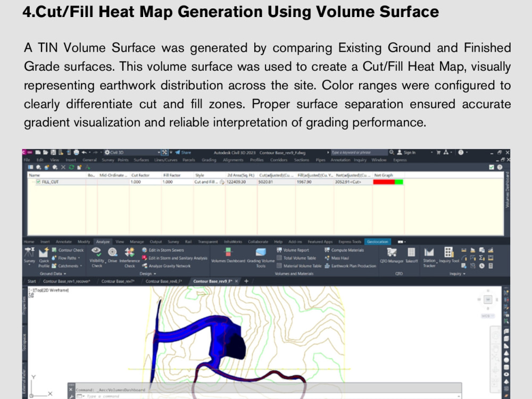Open the Corridors menu
The height and width of the screenshot is (399, 532).
coord(279,160)
